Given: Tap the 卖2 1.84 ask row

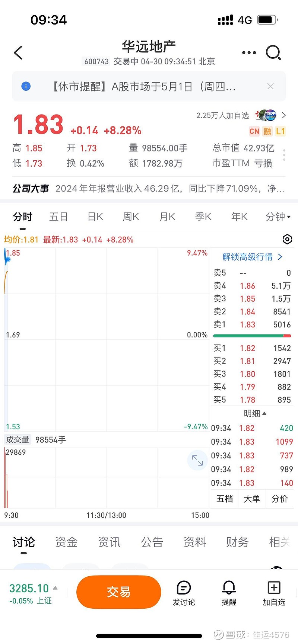Looking at the screenshot, I should tap(252, 312).
